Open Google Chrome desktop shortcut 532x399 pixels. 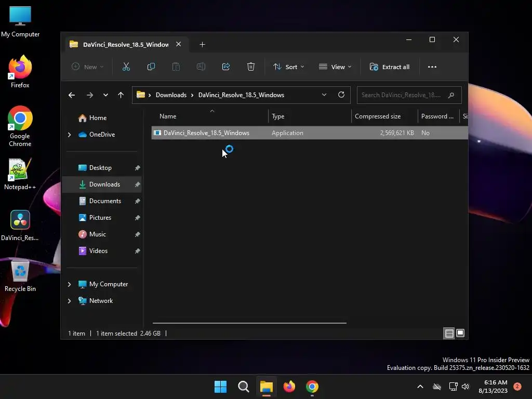(20, 126)
